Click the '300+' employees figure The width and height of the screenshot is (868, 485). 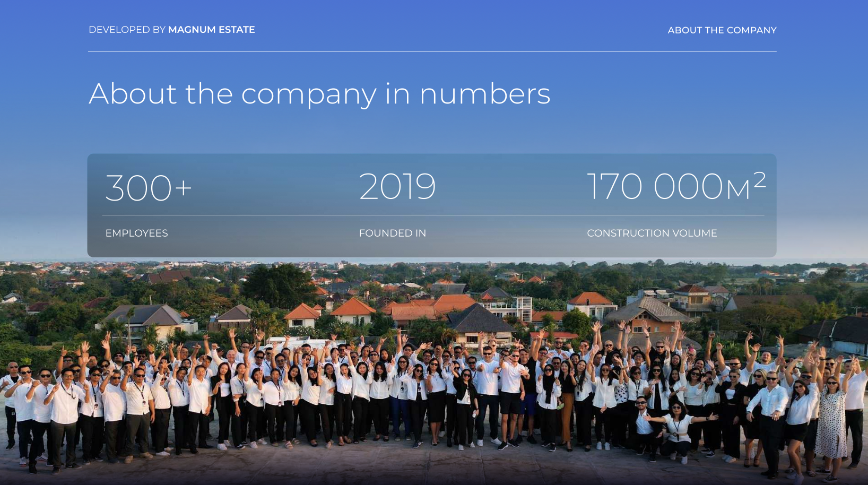149,188
